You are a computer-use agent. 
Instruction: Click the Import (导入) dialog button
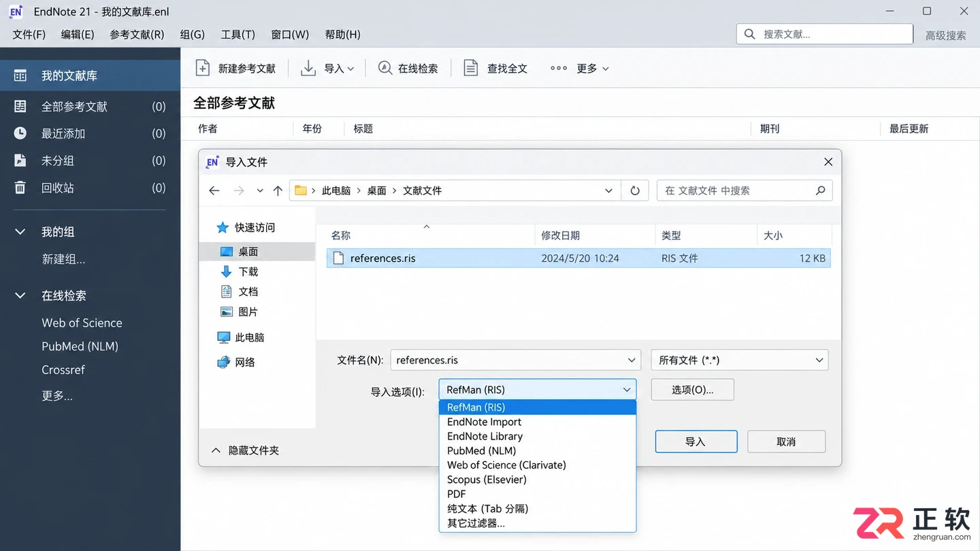tap(696, 441)
